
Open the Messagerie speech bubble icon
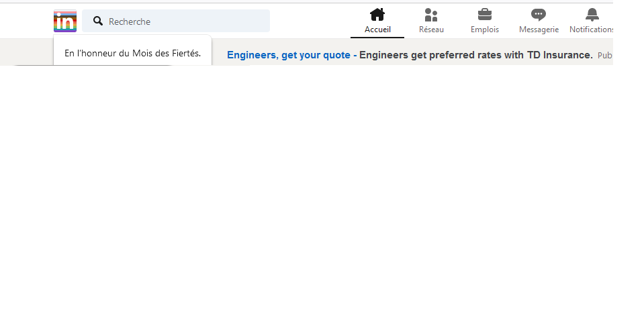(x=539, y=14)
